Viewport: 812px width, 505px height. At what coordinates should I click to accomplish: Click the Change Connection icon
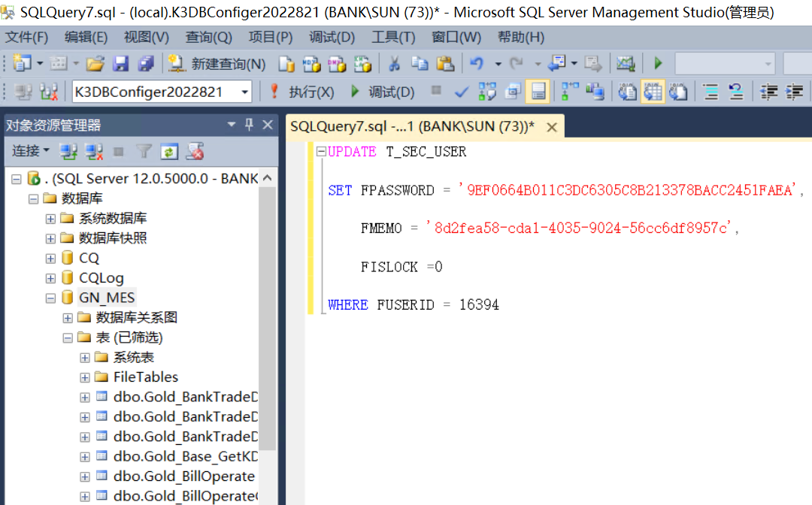[49, 92]
